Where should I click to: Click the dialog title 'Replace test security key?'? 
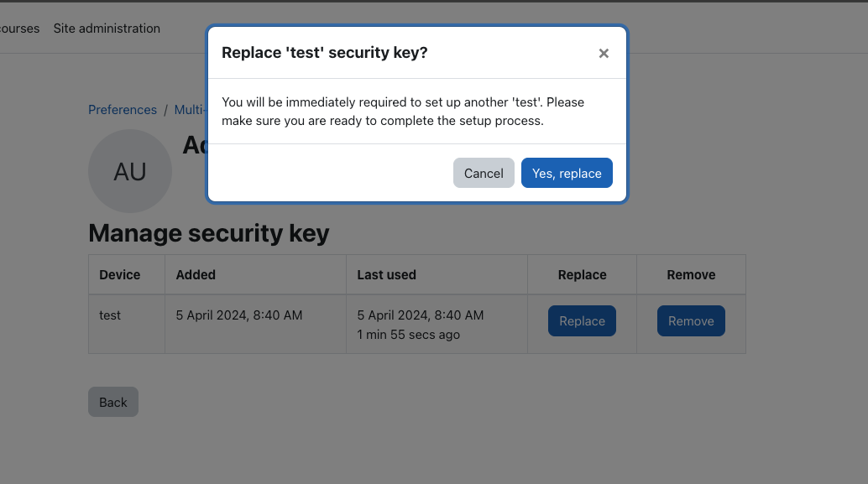(324, 53)
